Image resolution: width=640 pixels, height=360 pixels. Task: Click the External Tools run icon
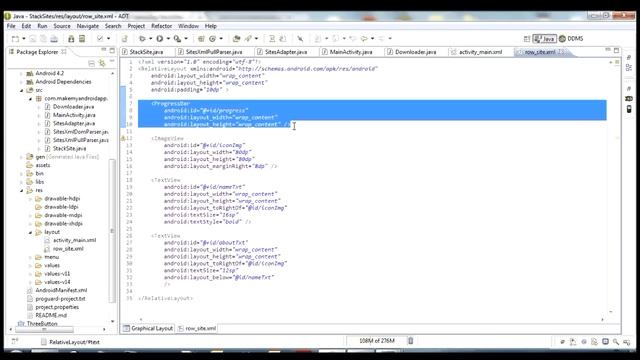click(177, 39)
